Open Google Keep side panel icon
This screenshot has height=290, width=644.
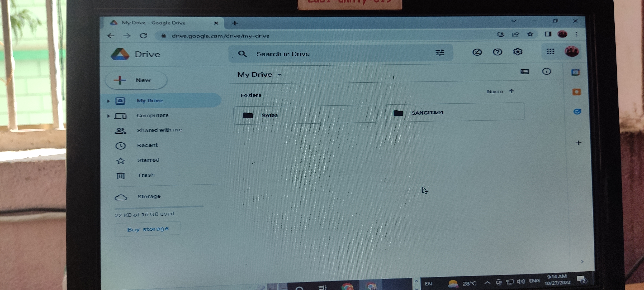pyautogui.click(x=576, y=92)
